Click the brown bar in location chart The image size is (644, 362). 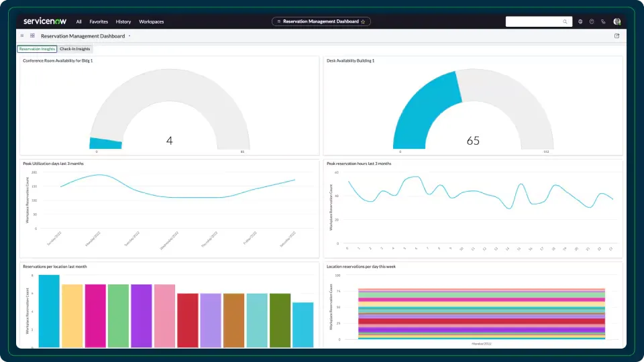click(233, 320)
